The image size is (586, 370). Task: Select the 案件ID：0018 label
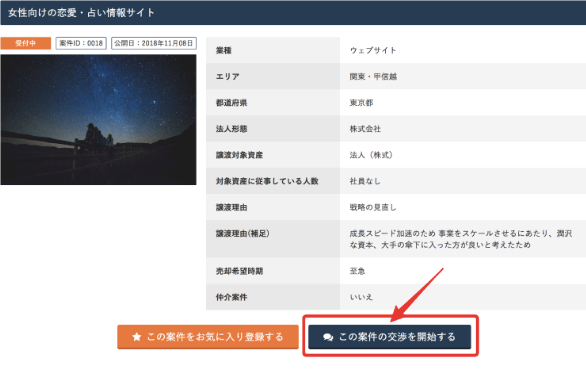point(81,43)
